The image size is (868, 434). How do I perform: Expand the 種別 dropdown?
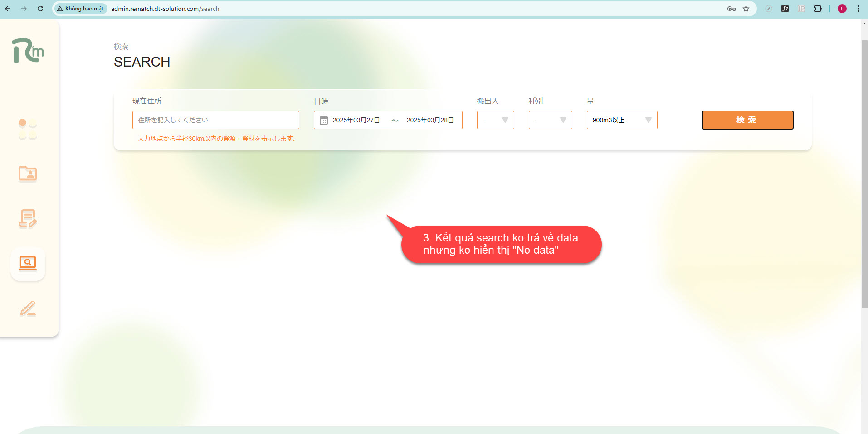550,120
